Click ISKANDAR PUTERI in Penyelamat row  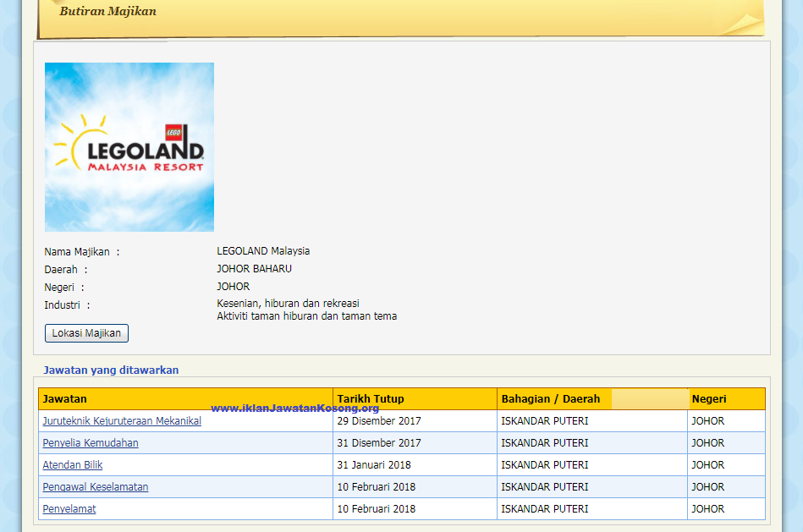click(545, 509)
